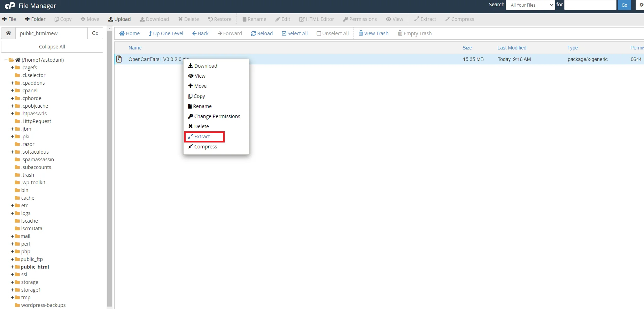644x309 pixels.
Task: Expand the .softaculous folder node
Action: click(12, 152)
